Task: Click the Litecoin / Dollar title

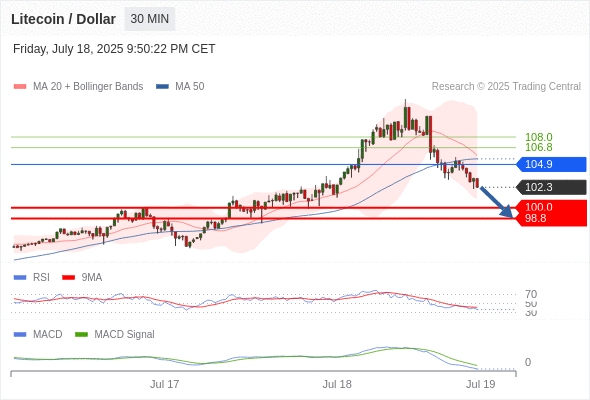Action: pos(63,19)
